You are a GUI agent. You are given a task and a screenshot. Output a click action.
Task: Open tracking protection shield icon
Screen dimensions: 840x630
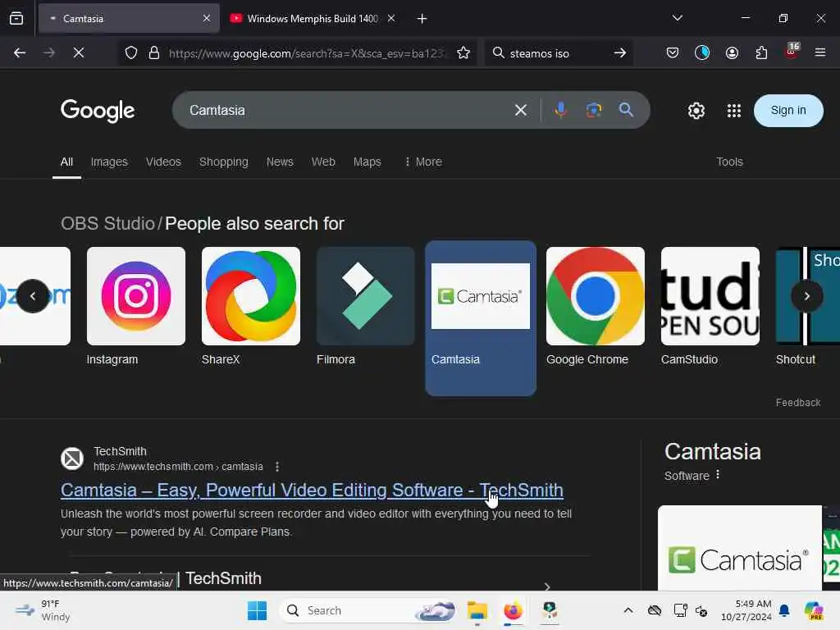(131, 52)
